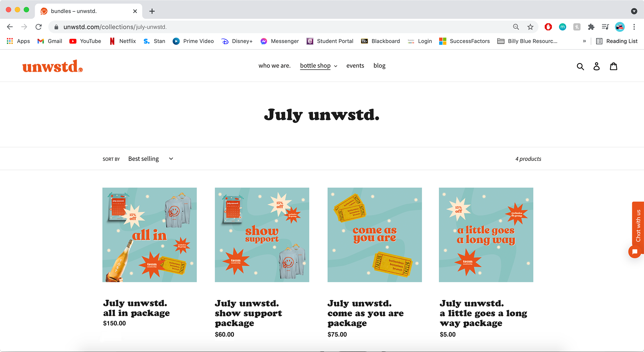
Task: Open the Billy Blue Resources bookmark folder
Action: click(x=527, y=41)
